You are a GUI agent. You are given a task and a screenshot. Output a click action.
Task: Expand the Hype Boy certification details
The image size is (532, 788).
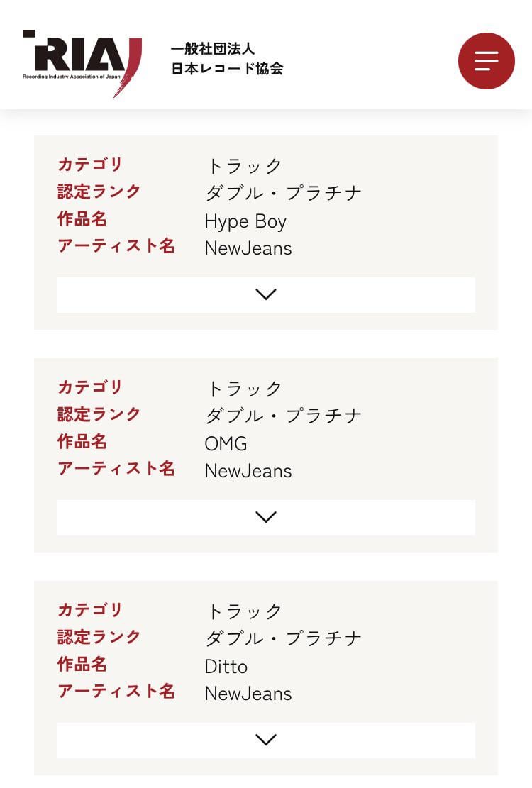265,294
